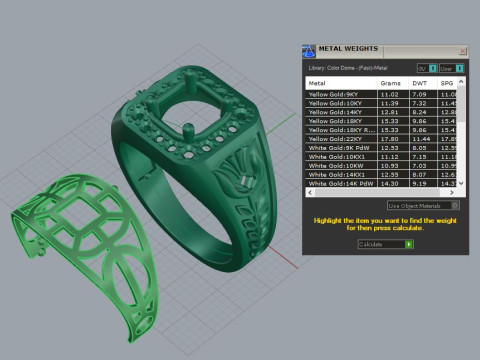Click the 7.15 DWT value
The width and height of the screenshot is (480, 360).
tap(419, 157)
